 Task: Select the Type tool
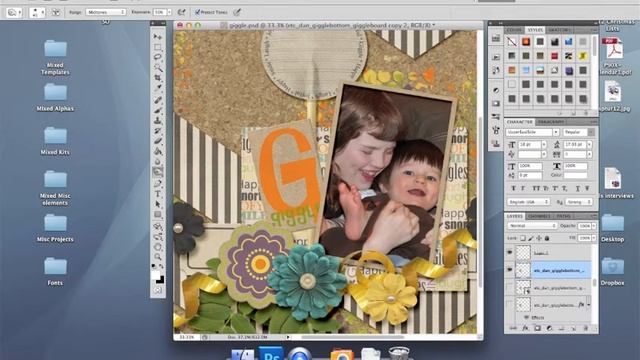coord(158,194)
